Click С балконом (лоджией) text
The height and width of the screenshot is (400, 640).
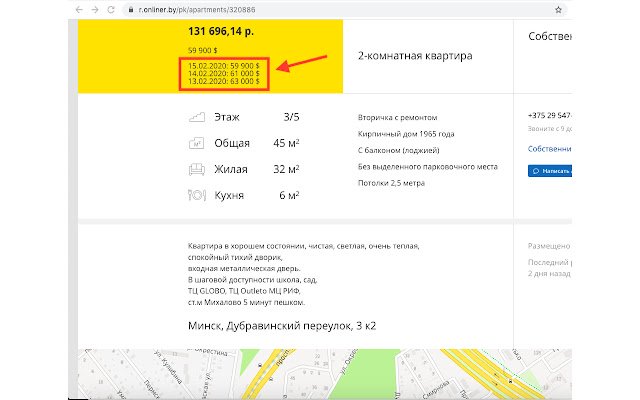(399, 150)
